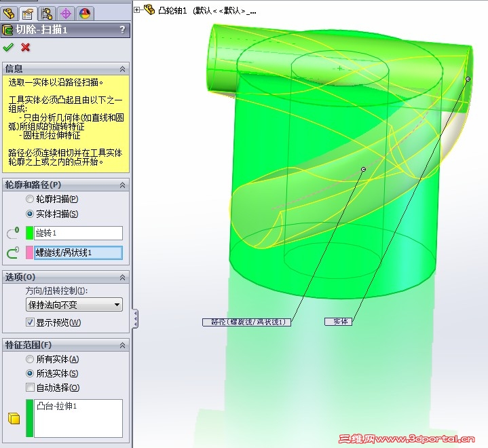Click the panel collapse handle arrows
Screen dimensions: 488x448
136,318
